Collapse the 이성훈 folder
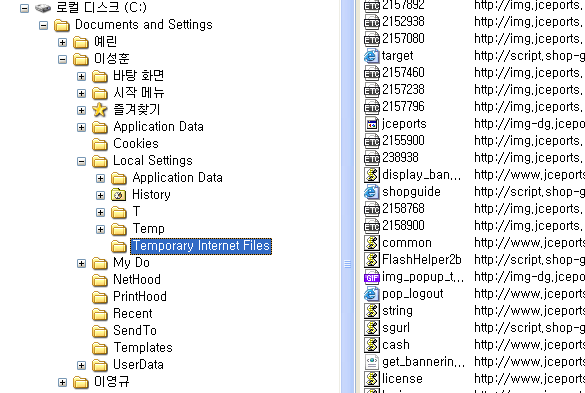Screen dimensions: 585x393 pos(62,59)
